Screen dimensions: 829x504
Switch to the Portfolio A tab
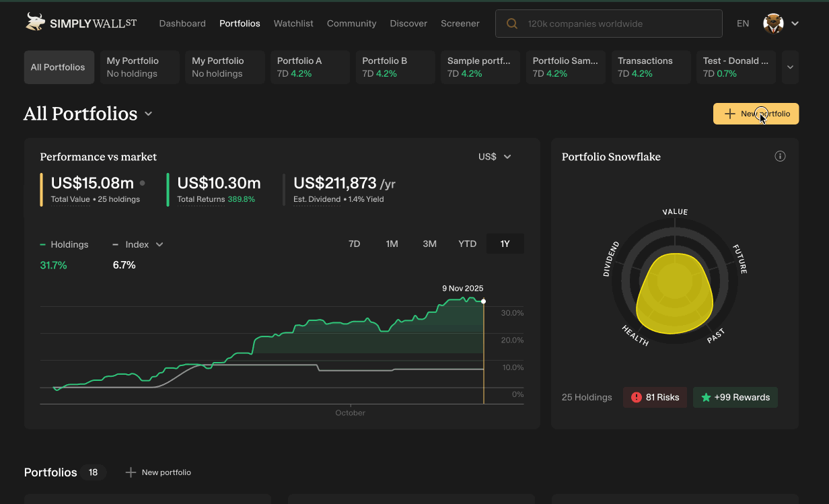(310, 67)
